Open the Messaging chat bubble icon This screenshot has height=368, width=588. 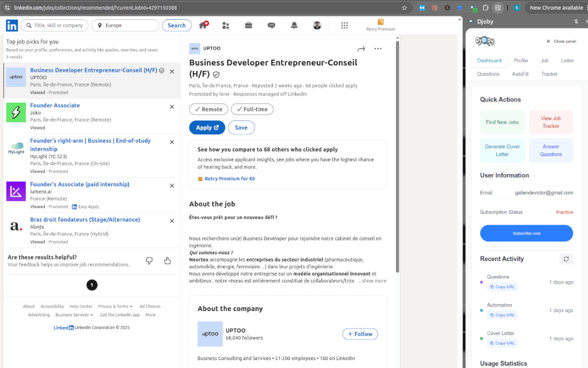(271, 26)
